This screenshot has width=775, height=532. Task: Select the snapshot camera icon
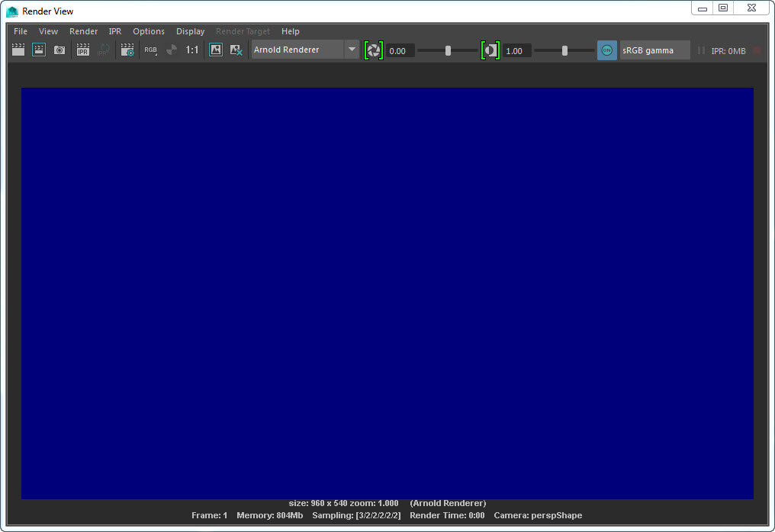click(59, 50)
